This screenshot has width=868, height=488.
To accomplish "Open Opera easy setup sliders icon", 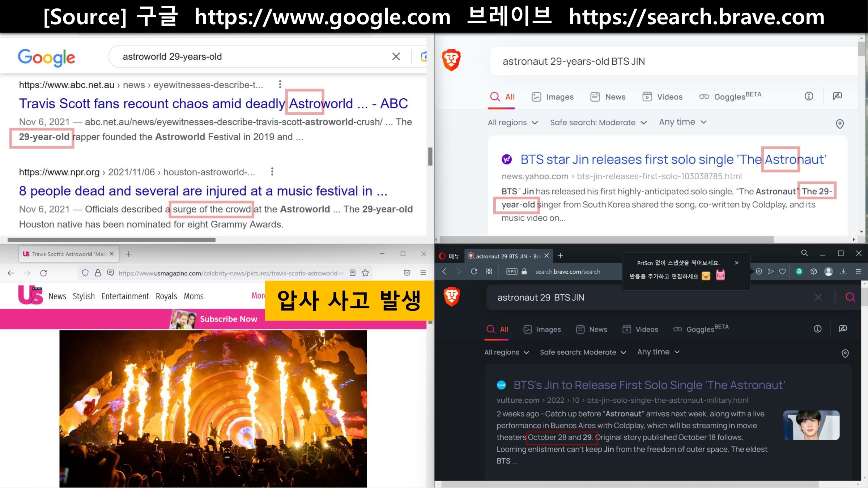I will pyautogui.click(x=858, y=271).
